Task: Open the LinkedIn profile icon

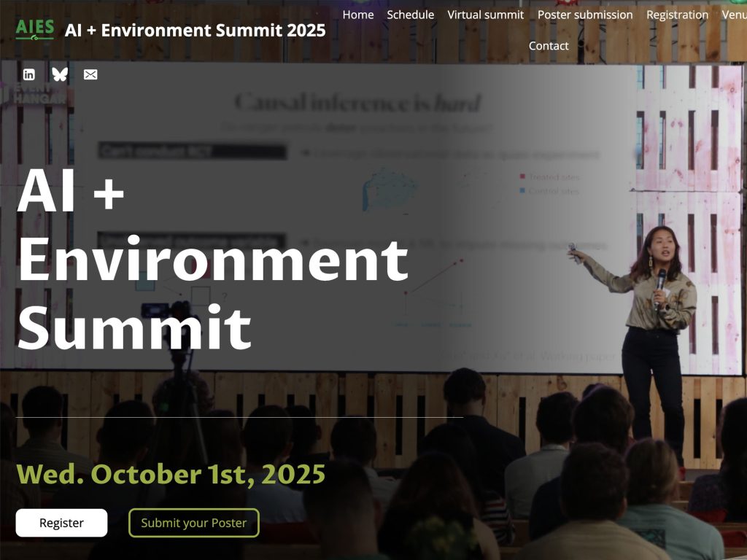Action: (x=29, y=74)
